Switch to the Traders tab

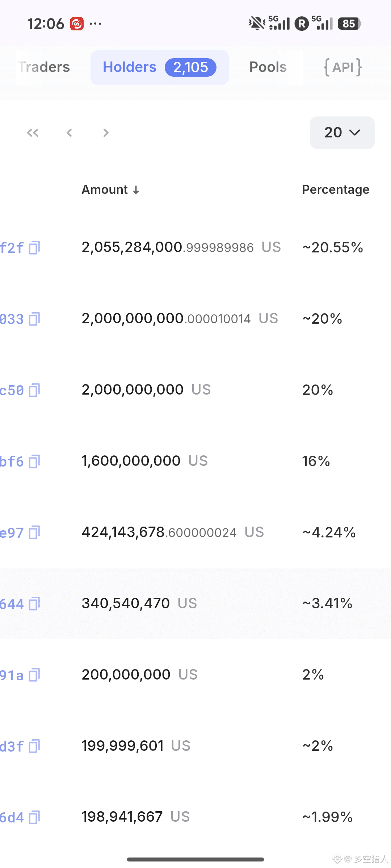pyautogui.click(x=44, y=67)
